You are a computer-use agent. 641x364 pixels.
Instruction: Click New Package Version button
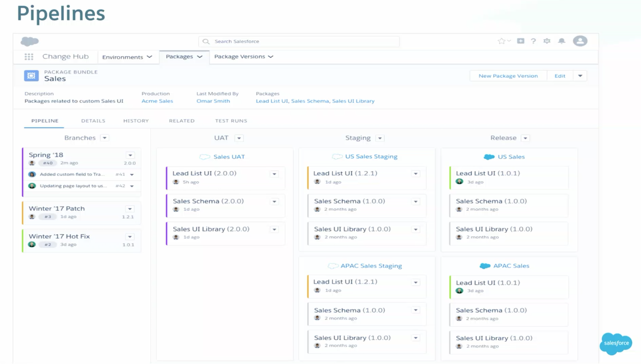pyautogui.click(x=508, y=76)
